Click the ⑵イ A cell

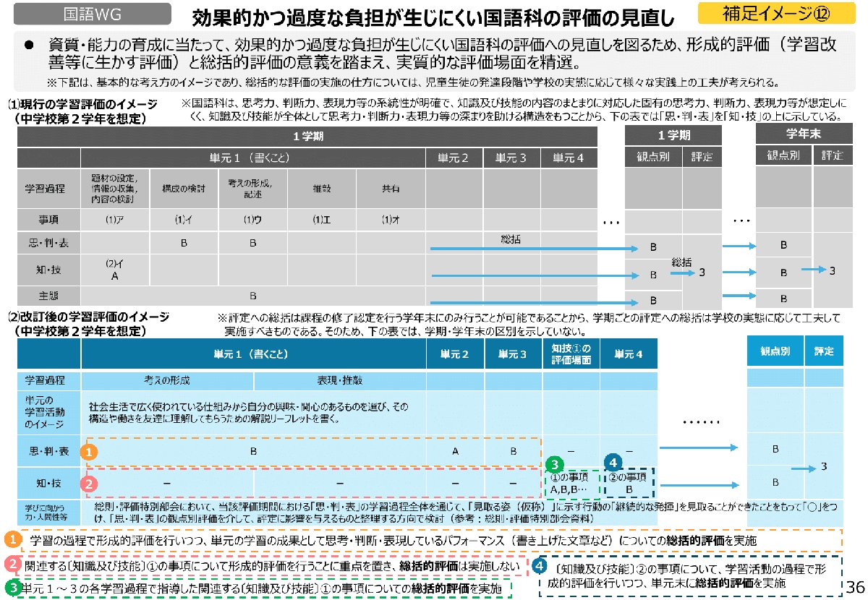115,270
